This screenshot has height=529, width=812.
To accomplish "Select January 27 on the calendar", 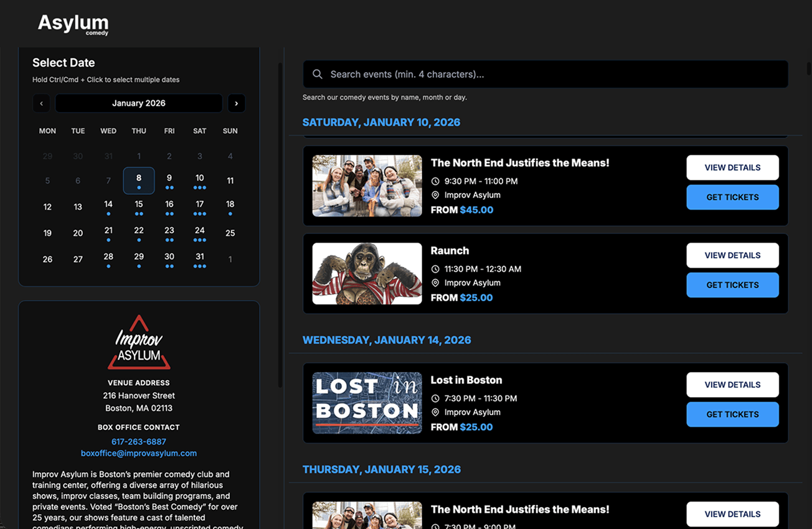I will pyautogui.click(x=78, y=259).
